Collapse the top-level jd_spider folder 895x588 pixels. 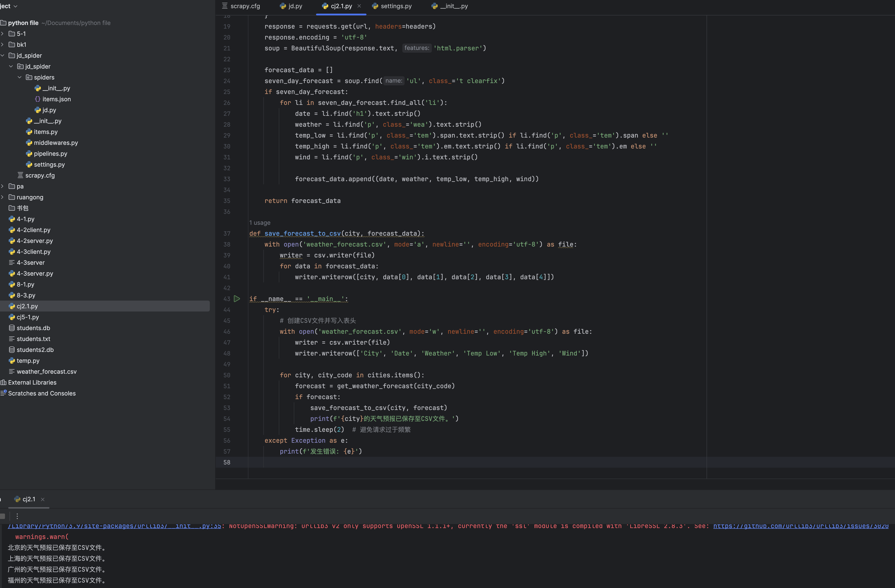pyautogui.click(x=2, y=55)
